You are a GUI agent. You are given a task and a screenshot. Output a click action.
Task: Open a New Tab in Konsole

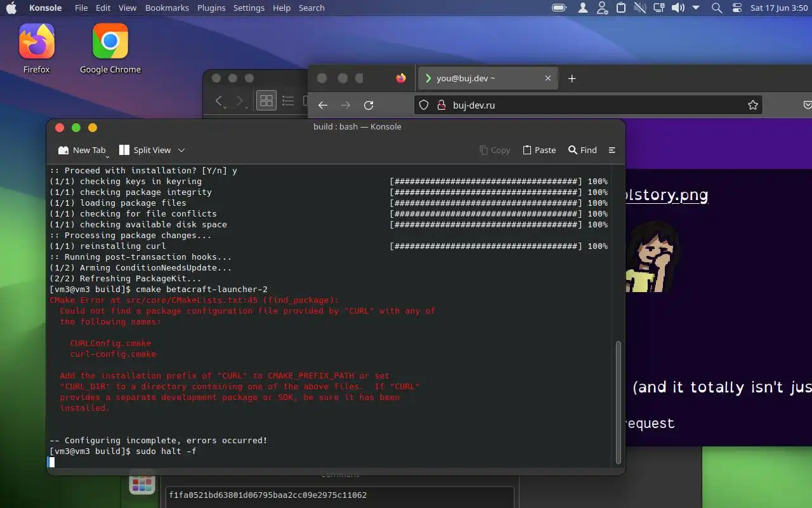point(82,150)
